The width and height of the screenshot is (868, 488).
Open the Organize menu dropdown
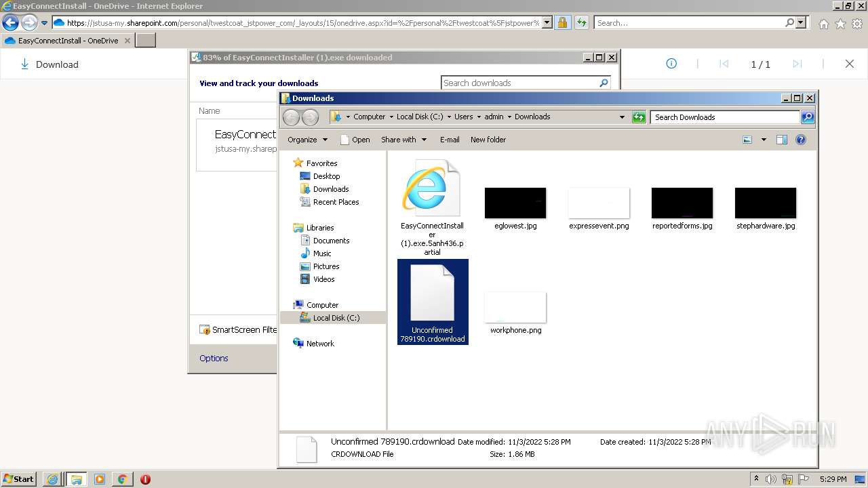tap(307, 140)
